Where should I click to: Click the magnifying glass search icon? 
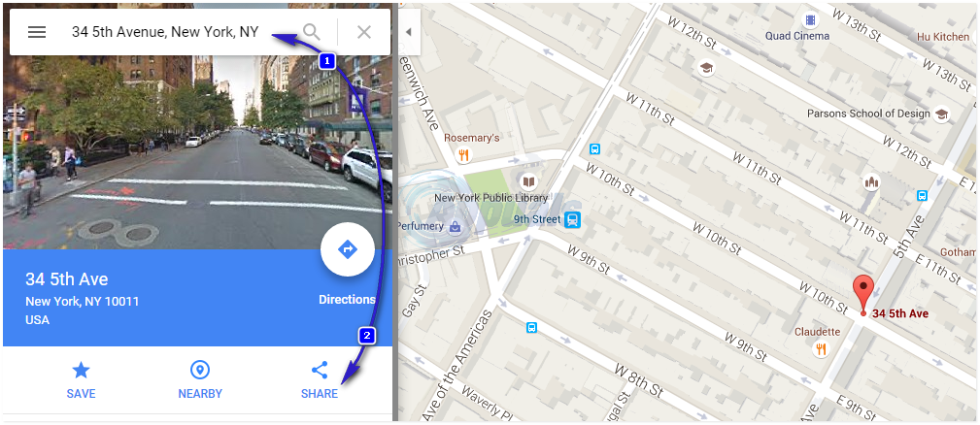click(x=311, y=32)
